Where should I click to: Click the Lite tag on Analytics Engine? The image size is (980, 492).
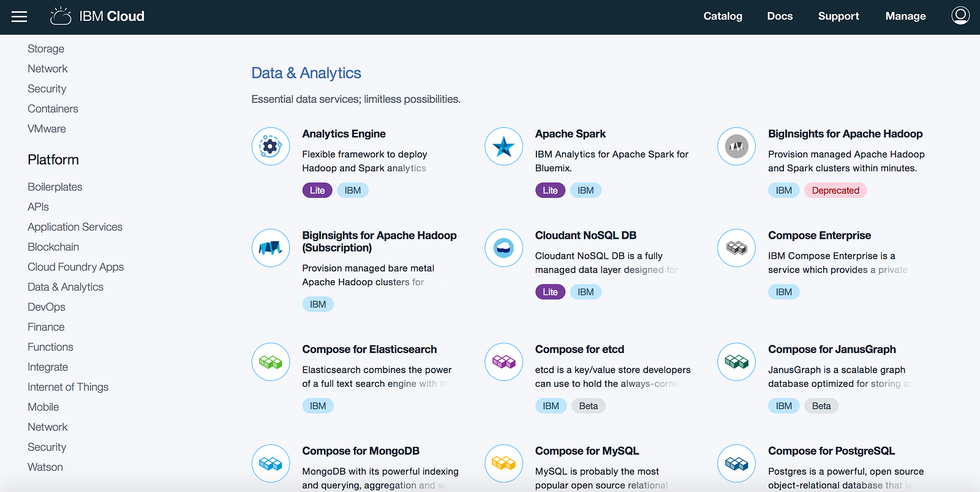pos(317,190)
